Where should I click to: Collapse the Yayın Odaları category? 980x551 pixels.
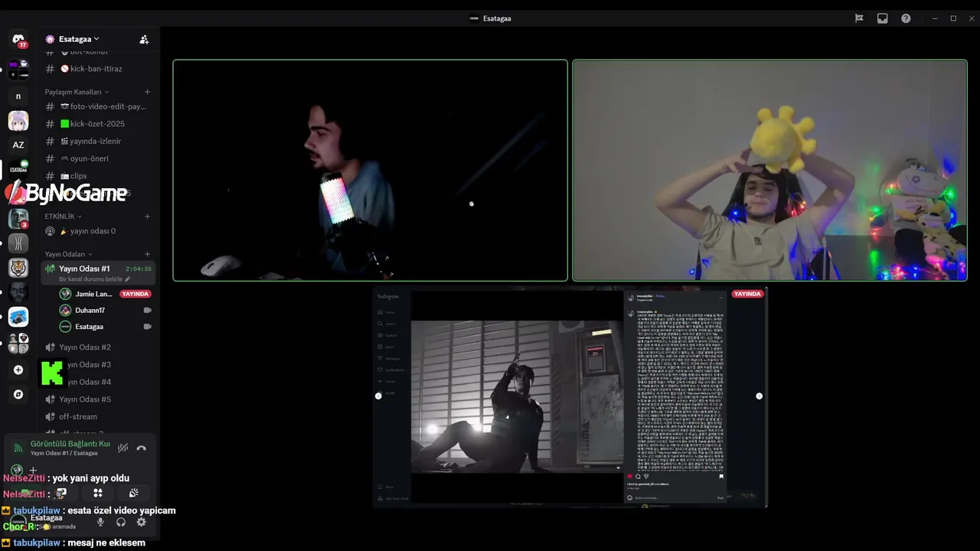click(68, 254)
